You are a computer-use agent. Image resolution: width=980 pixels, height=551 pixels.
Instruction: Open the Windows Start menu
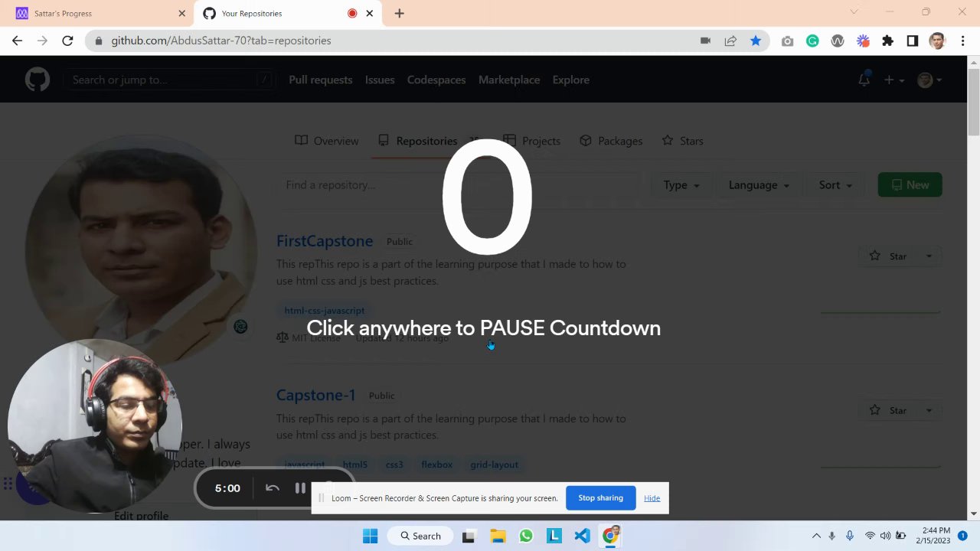click(370, 536)
